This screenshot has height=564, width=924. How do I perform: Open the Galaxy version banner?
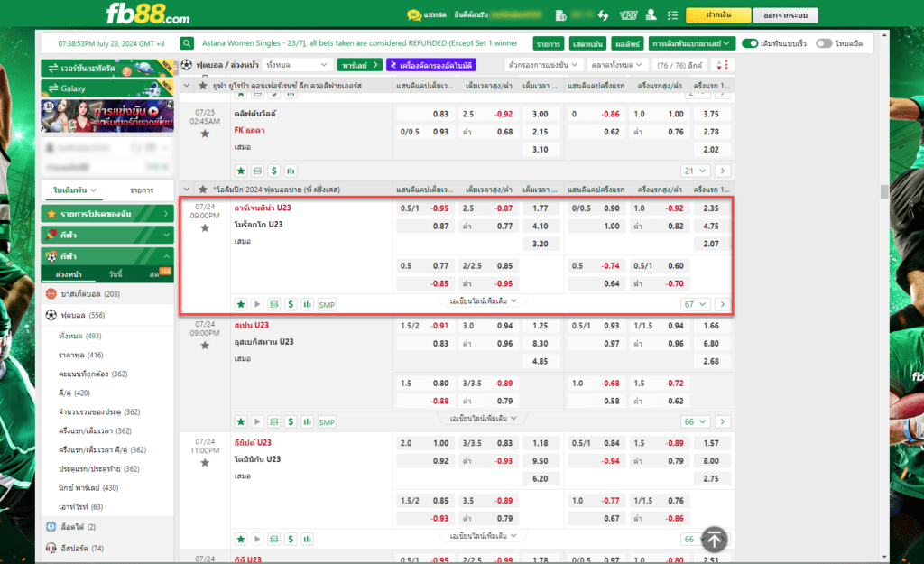coord(107,88)
